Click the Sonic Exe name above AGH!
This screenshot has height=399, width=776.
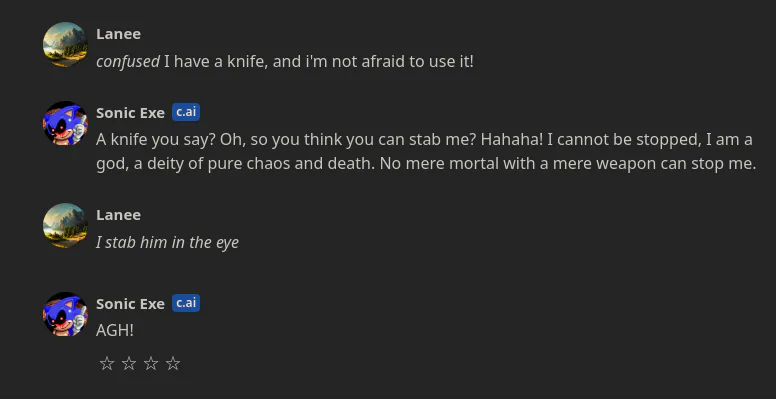130,304
